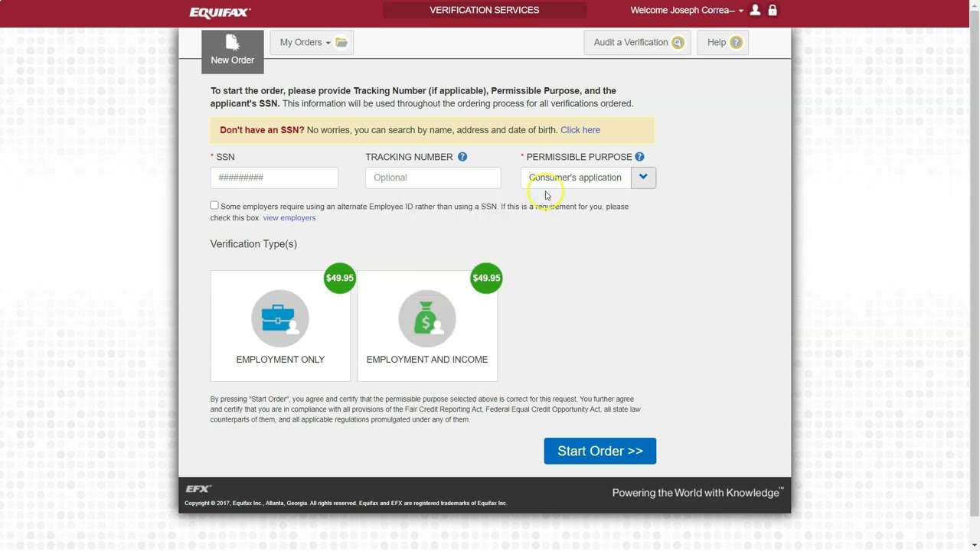Open the Verification Services header tab
Image resolution: width=980 pixels, height=551 pixels.
[485, 10]
